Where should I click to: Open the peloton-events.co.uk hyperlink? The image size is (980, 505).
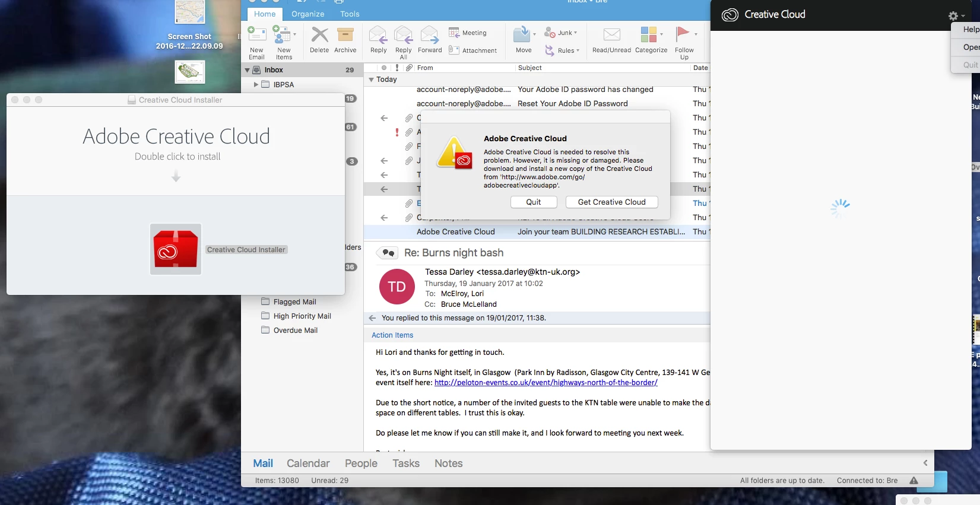point(546,383)
